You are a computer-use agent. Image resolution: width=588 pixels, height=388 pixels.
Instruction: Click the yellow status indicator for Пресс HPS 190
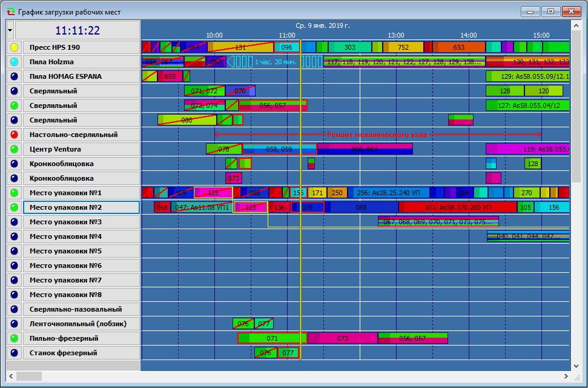(15, 47)
